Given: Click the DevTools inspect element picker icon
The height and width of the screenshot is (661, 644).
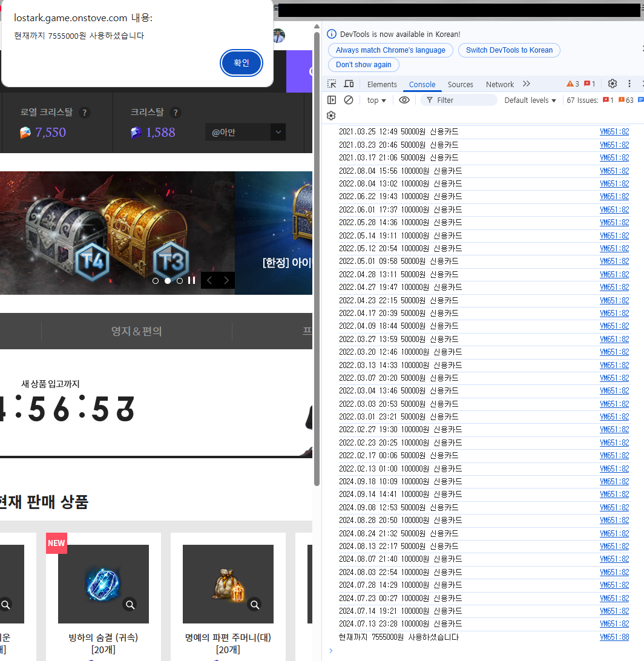Looking at the screenshot, I should tap(332, 84).
